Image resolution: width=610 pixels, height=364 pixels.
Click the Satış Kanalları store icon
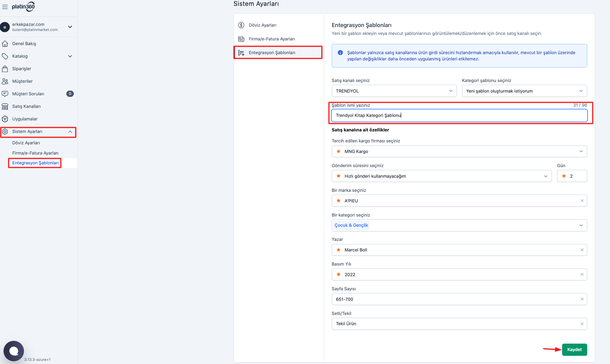[x=5, y=106]
